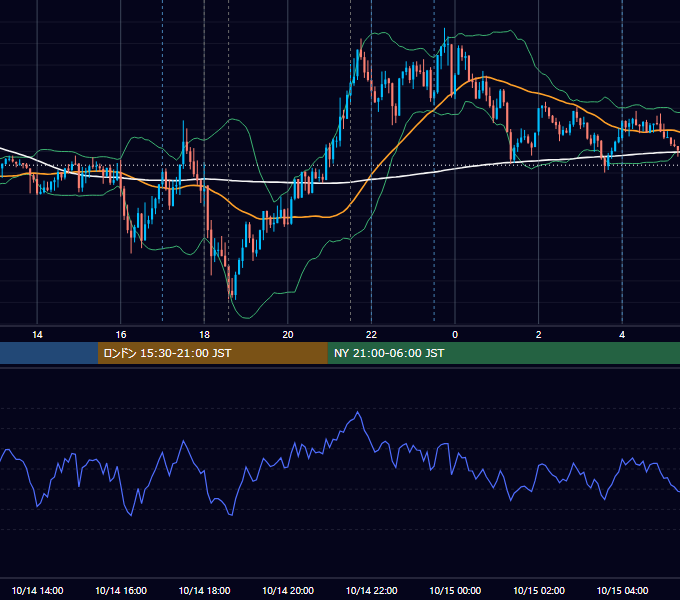
Task: Click the 0 hour label on time axis
Action: point(455,335)
